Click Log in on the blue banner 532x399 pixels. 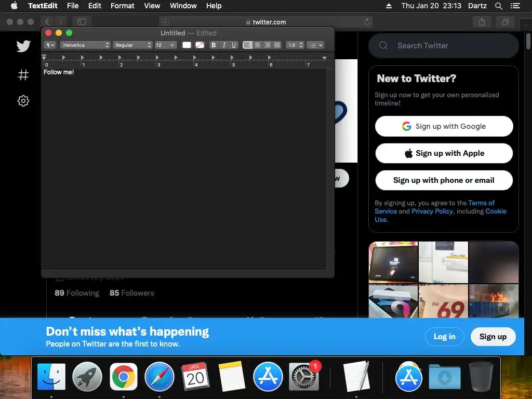445,337
